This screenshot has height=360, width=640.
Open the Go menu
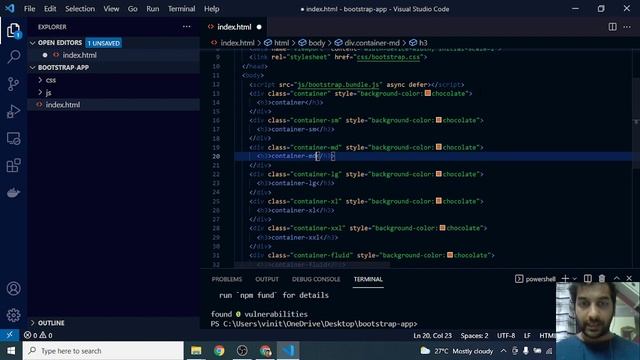pos(133,9)
